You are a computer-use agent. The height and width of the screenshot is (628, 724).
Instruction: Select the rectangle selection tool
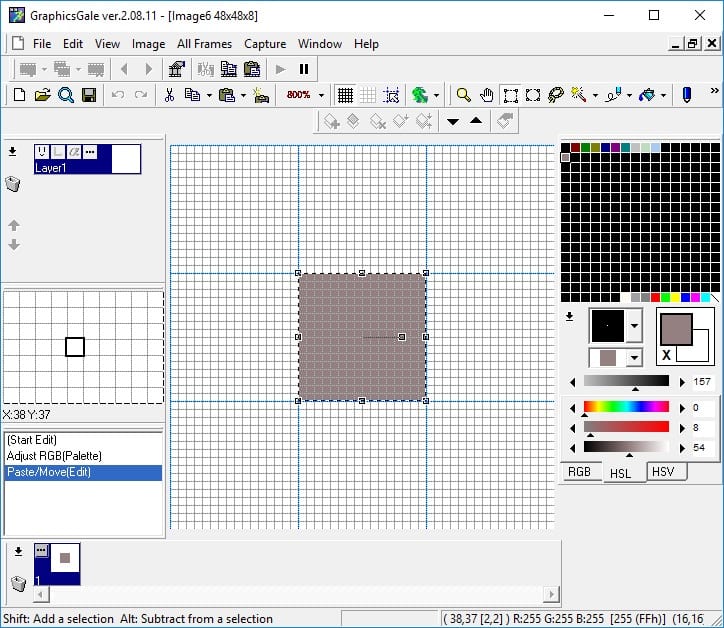[x=510, y=95]
